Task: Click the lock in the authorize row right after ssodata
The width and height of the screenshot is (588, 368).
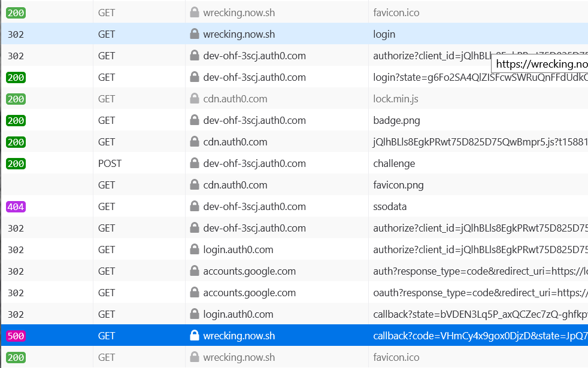Action: click(x=194, y=227)
